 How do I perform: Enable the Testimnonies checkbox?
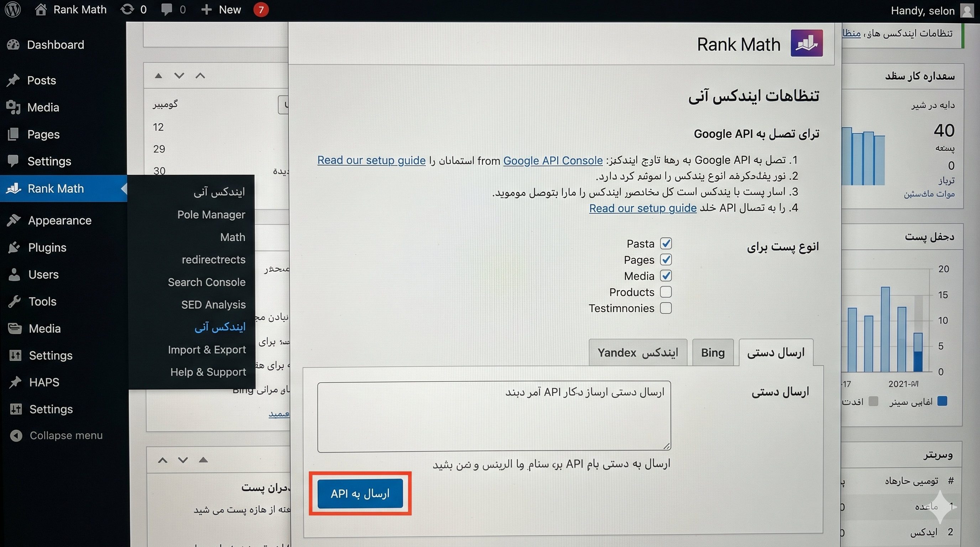click(666, 308)
